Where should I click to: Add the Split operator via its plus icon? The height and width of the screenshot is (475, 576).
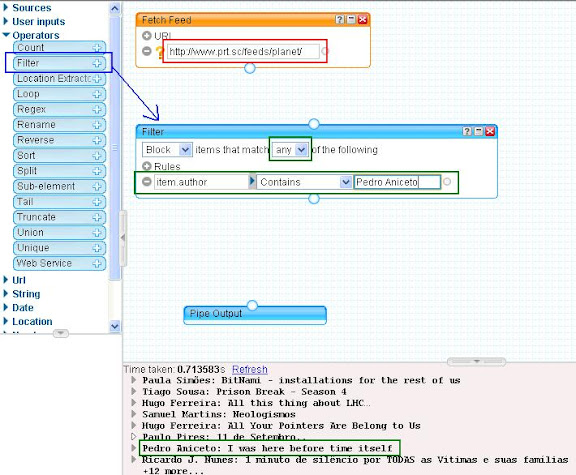97,171
